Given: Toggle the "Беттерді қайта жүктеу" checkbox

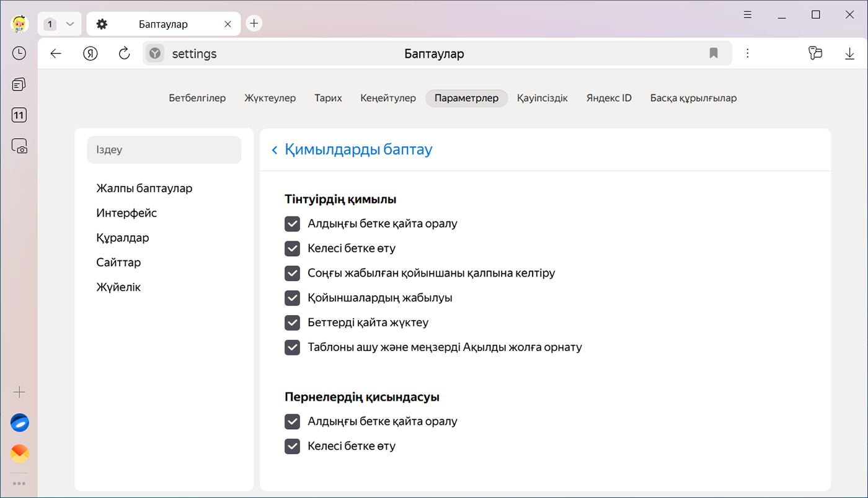Looking at the screenshot, I should pyautogui.click(x=292, y=323).
